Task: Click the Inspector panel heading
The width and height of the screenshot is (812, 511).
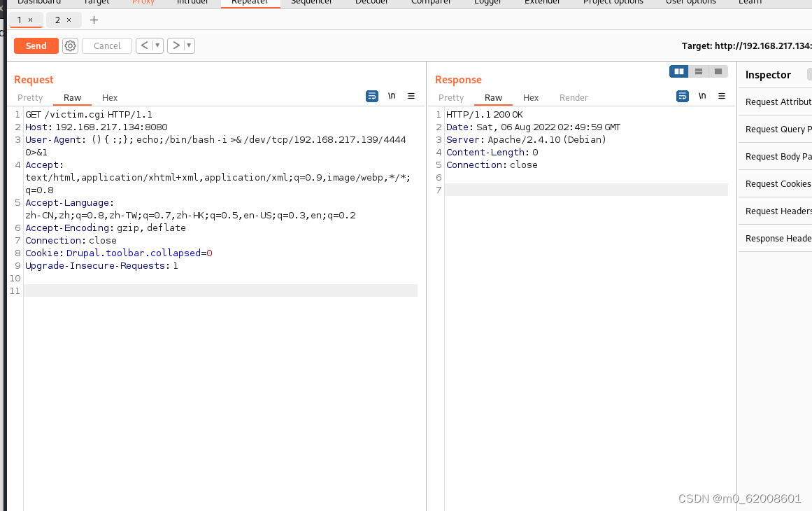Action: [x=768, y=75]
